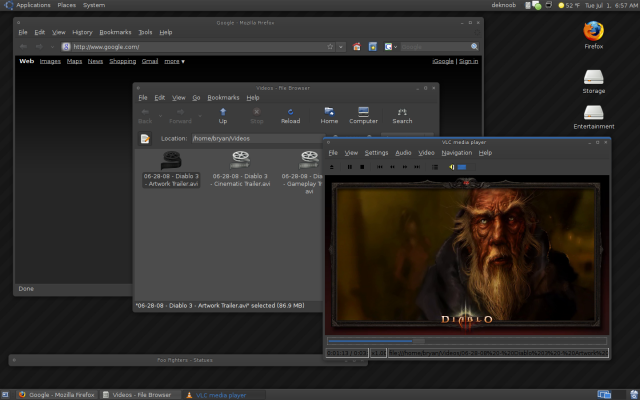The height and width of the screenshot is (400, 640).
Task: Select Diablo 3 Artwork Trailer.avi file
Action: tap(171, 169)
